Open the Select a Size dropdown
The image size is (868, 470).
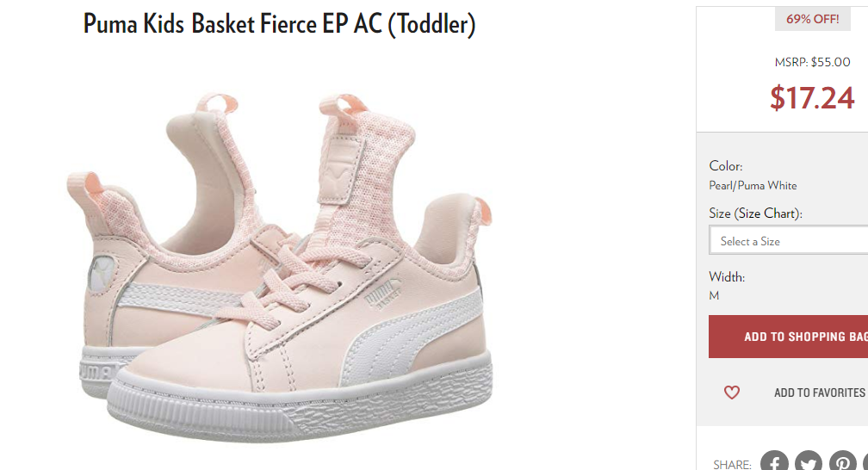[x=788, y=240]
